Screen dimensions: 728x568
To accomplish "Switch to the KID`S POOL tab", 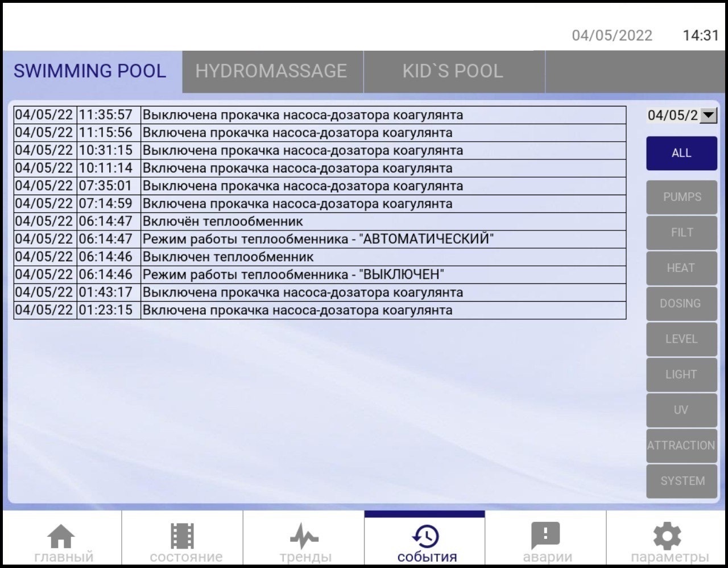I will pos(454,71).
